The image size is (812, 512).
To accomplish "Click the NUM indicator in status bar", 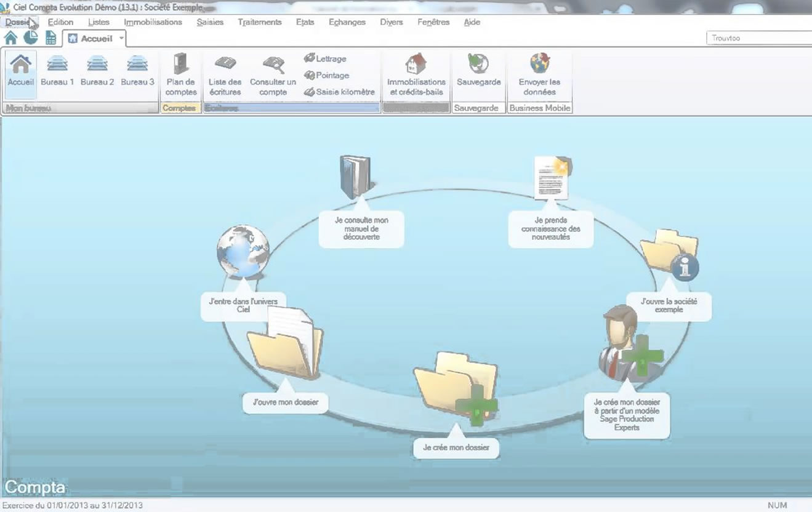I will 778,505.
